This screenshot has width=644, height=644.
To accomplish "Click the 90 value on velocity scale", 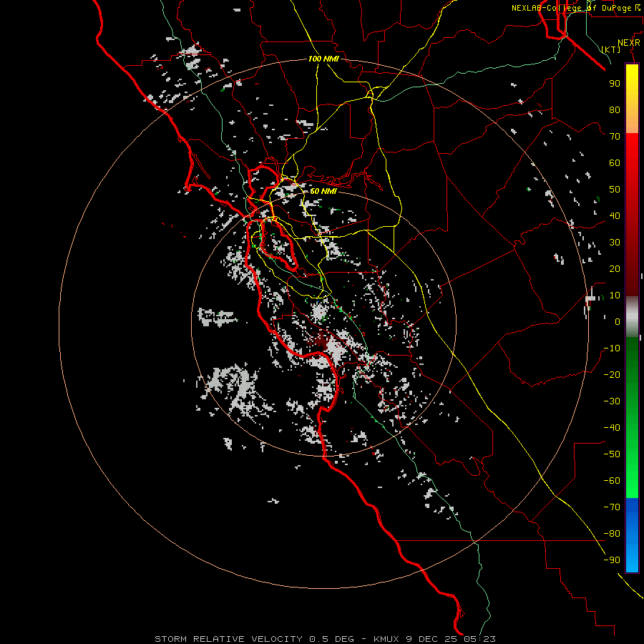I will [615, 84].
